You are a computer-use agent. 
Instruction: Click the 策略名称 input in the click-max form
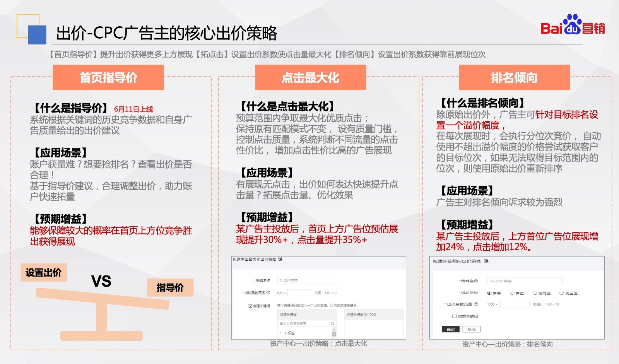click(308, 280)
